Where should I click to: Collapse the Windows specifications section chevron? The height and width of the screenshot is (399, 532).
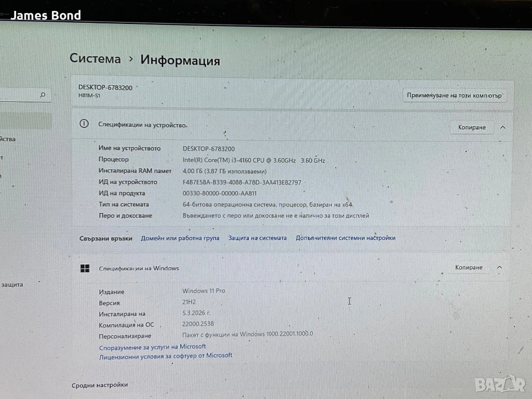tap(499, 268)
